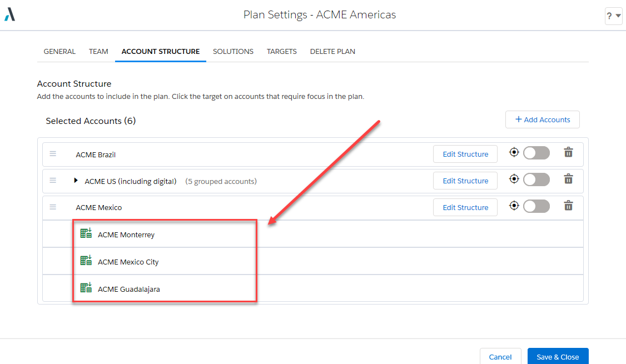
Task: Edit Structure for ACME US
Action: click(x=465, y=181)
